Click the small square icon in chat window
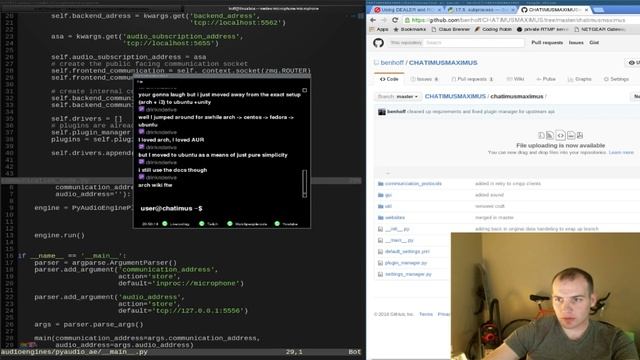Screen dimensions: 640x360 click(x=304, y=90)
